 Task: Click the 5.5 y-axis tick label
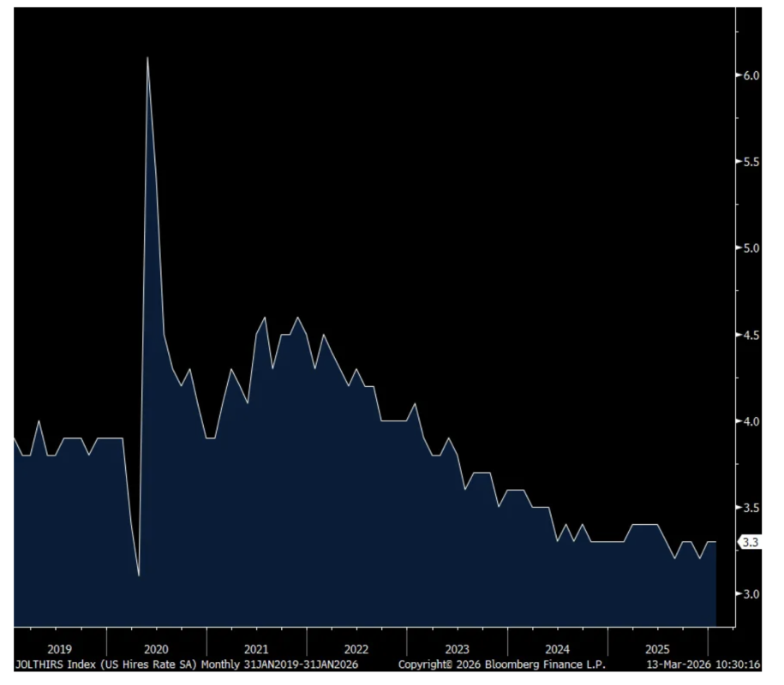[x=751, y=162]
